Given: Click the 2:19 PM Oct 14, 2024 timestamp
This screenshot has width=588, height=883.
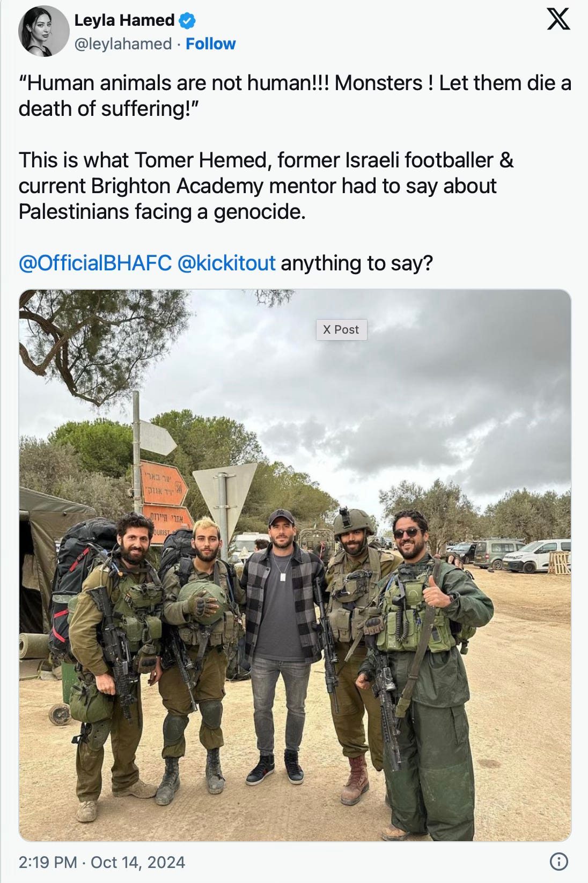Looking at the screenshot, I should [x=102, y=862].
